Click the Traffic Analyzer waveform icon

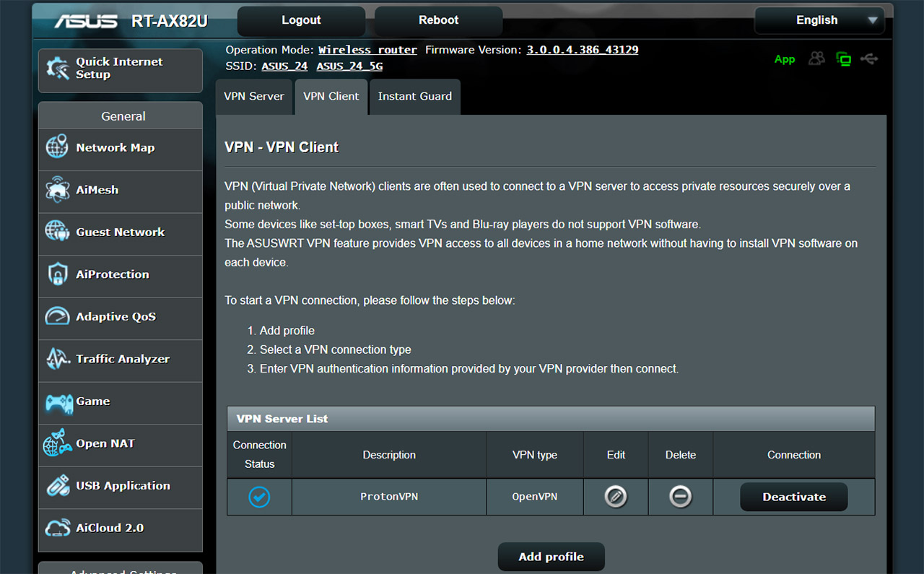point(57,358)
